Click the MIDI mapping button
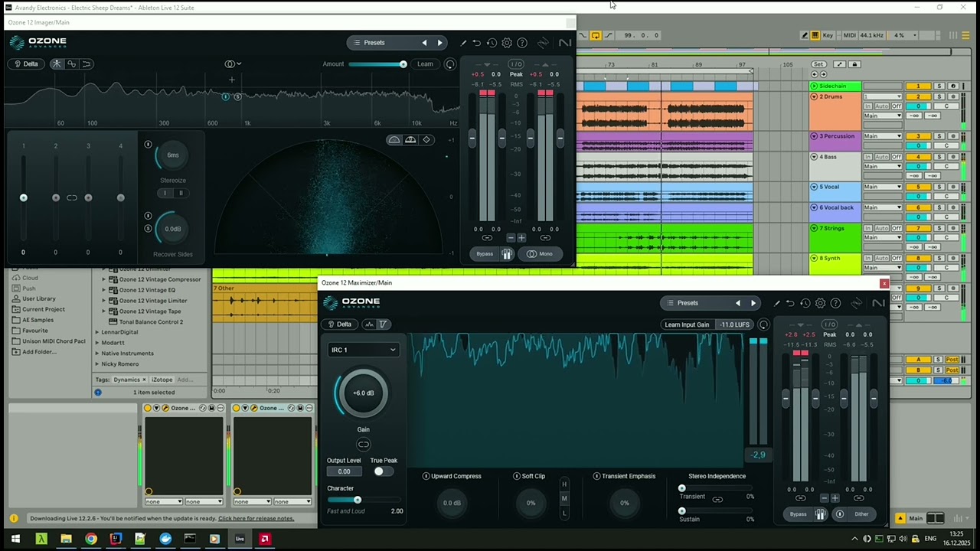The width and height of the screenshot is (980, 551). coord(848,35)
